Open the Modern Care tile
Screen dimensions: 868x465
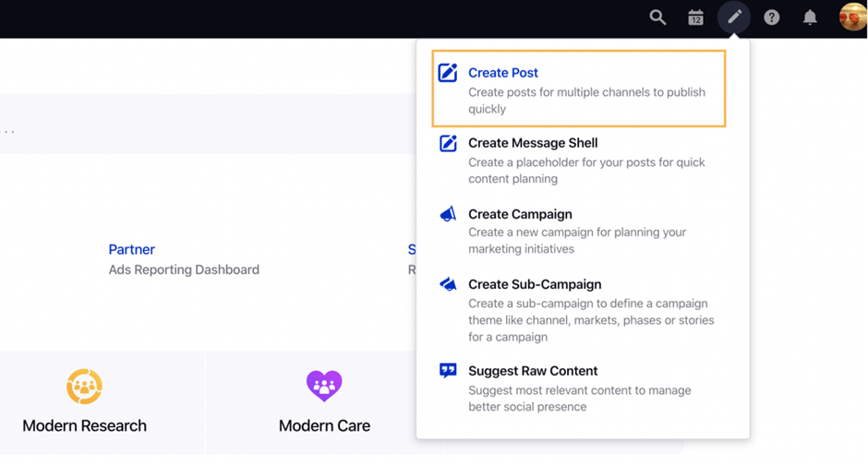tap(324, 425)
